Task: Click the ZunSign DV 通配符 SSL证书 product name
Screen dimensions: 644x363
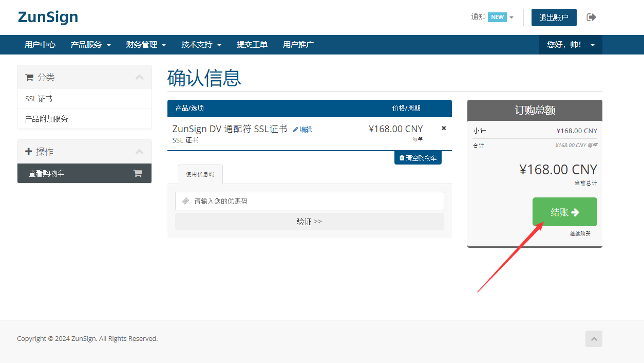Action: 230,129
